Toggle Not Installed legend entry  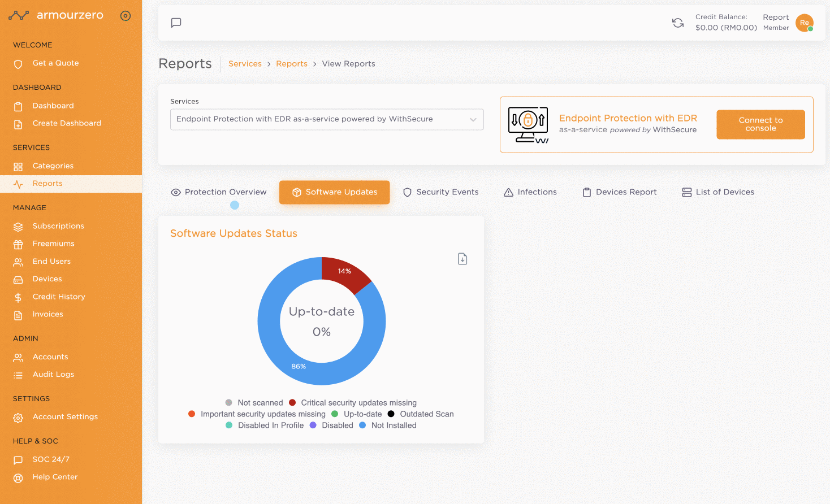click(388, 425)
